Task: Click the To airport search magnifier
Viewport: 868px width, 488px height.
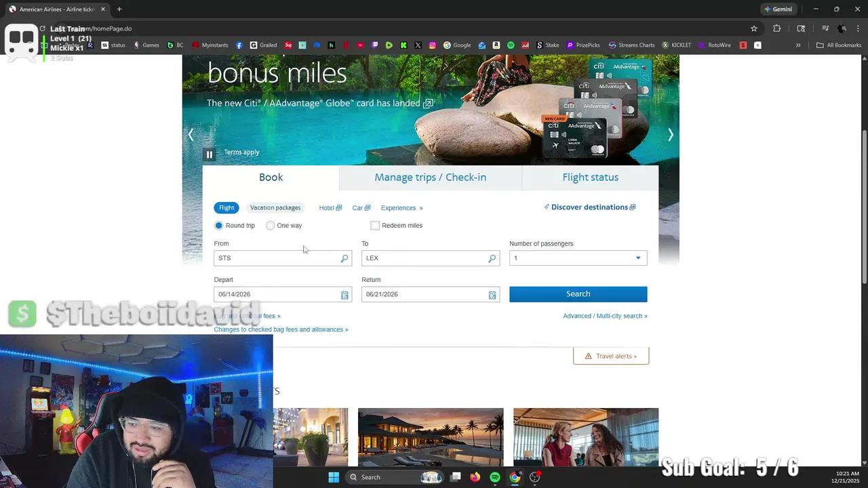Action: tap(492, 258)
